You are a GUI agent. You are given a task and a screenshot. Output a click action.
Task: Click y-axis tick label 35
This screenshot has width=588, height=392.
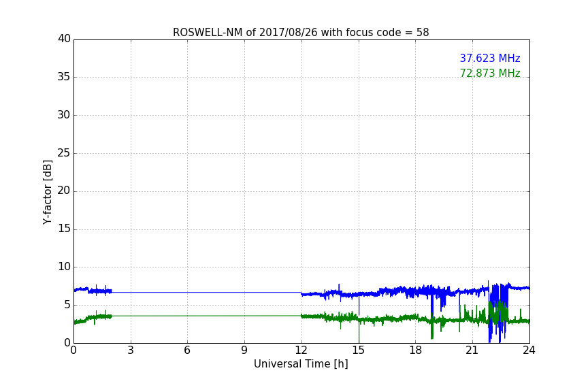point(64,77)
